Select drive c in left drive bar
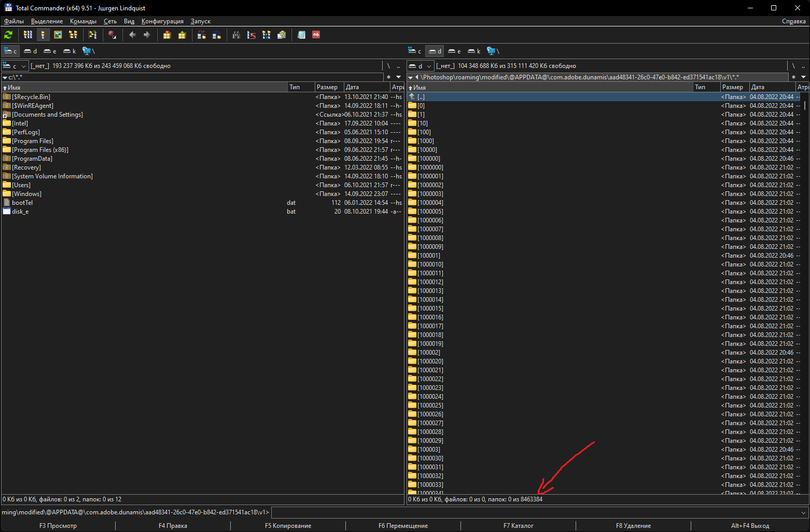 tap(11, 51)
